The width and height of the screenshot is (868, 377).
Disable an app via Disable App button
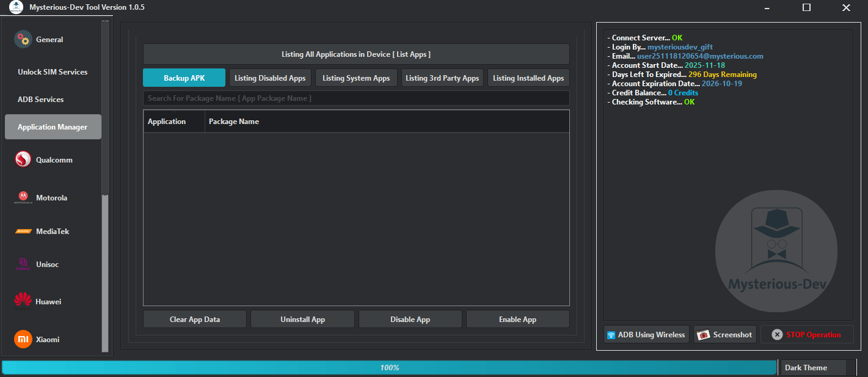tap(410, 318)
